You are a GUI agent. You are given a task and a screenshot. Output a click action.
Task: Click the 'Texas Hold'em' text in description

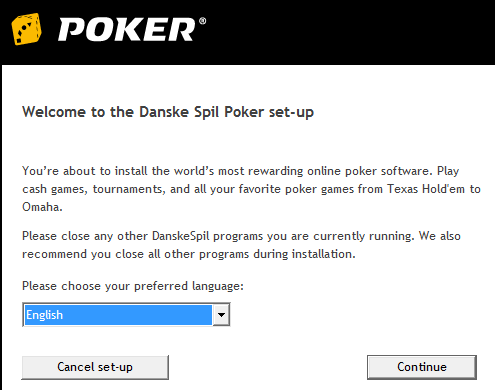pos(426,189)
